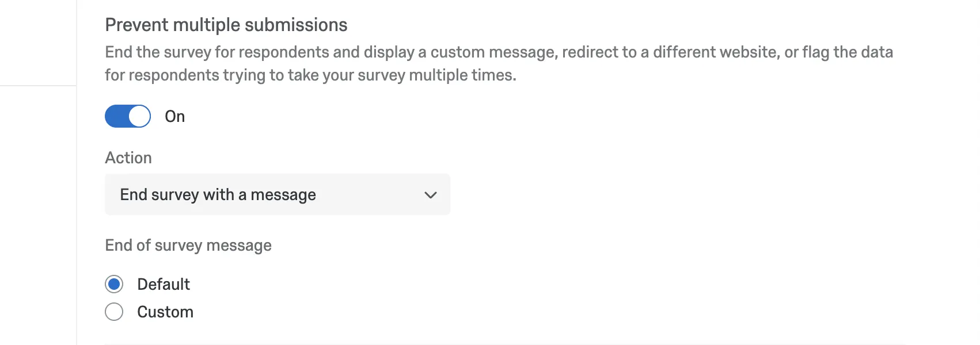This screenshot has height=345, width=980.
Task: Click the On label beside the toggle
Action: point(174,116)
